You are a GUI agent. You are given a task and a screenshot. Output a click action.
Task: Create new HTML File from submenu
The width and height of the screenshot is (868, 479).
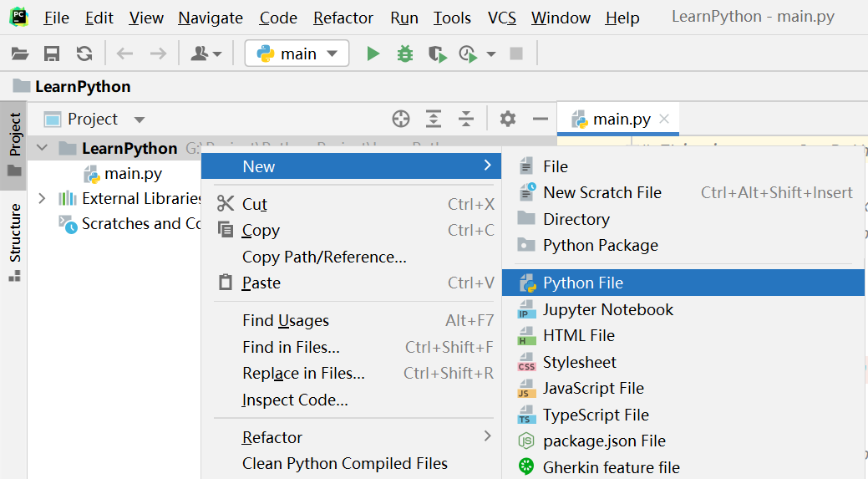683,335
